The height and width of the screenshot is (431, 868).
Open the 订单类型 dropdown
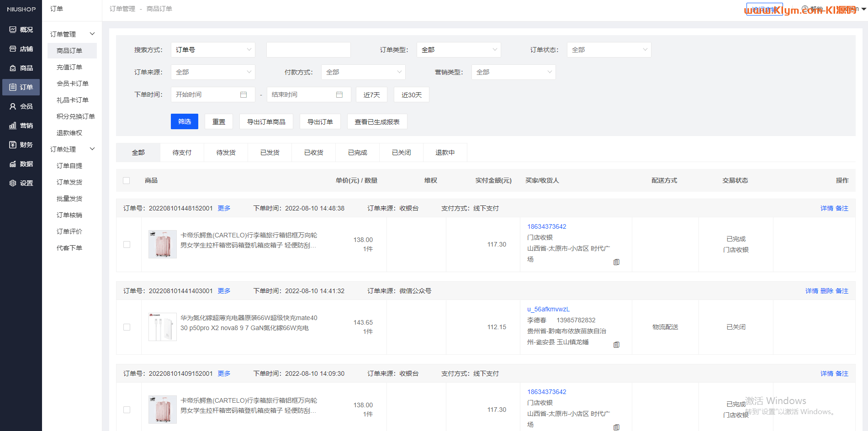pos(458,50)
